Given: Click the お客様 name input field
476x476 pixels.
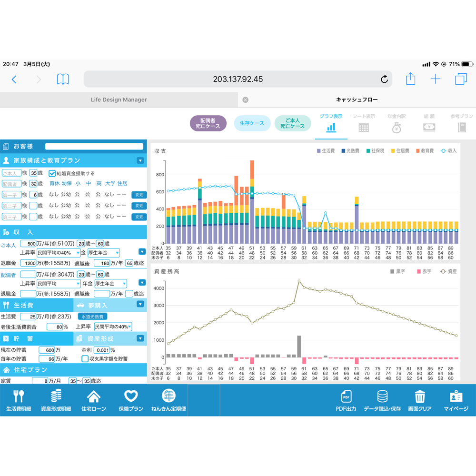Looking at the screenshot, I should (x=94, y=146).
